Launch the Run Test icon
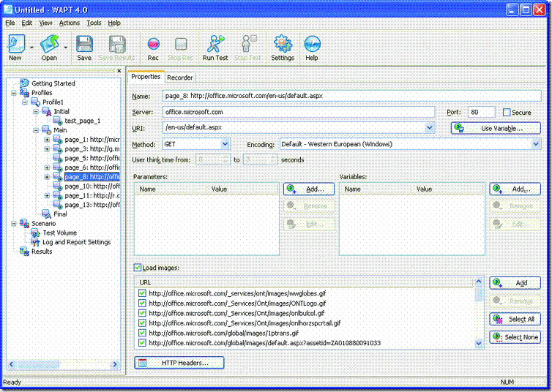Viewport: 552px width, 392px height. click(x=215, y=44)
